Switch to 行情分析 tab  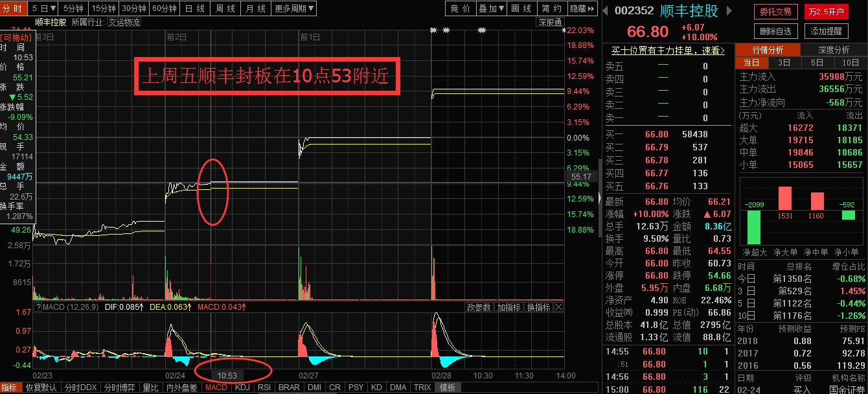(768, 50)
